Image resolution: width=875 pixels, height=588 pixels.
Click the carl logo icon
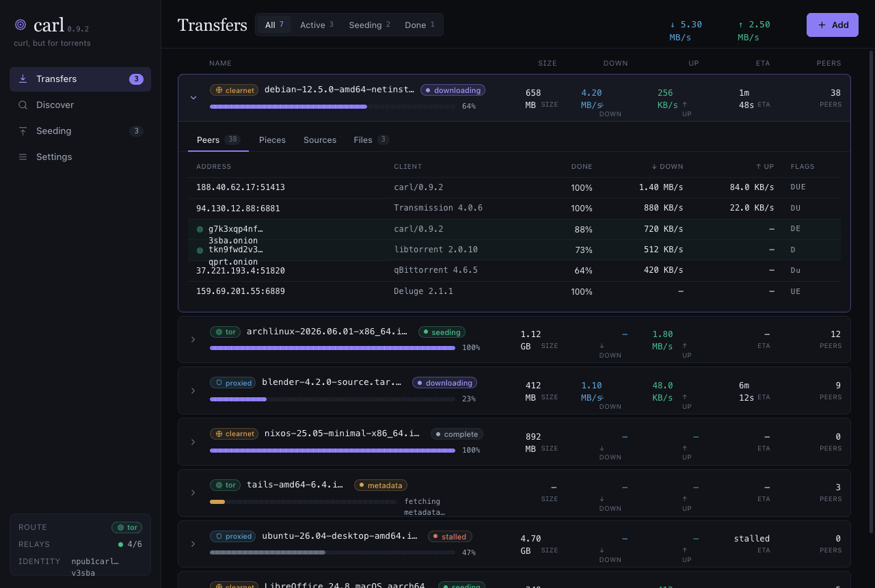pyautogui.click(x=21, y=25)
